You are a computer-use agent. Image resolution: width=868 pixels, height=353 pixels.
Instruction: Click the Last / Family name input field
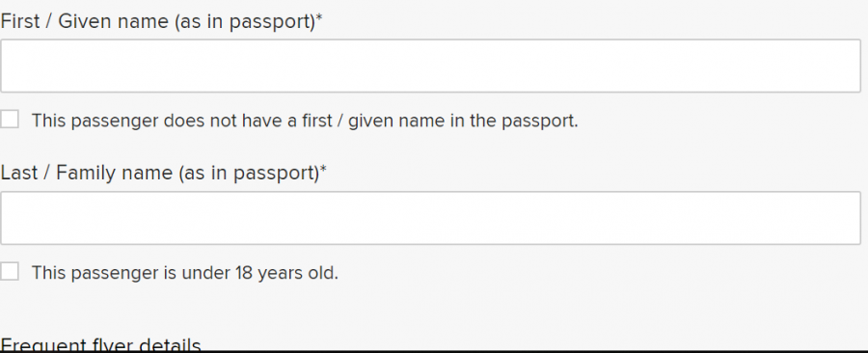[430, 218]
